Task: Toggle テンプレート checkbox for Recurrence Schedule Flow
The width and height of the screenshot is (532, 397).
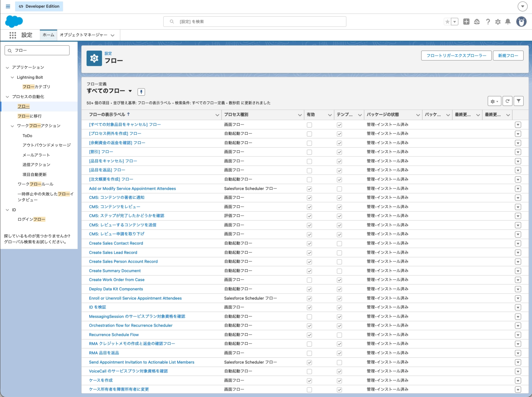Action: point(339,335)
